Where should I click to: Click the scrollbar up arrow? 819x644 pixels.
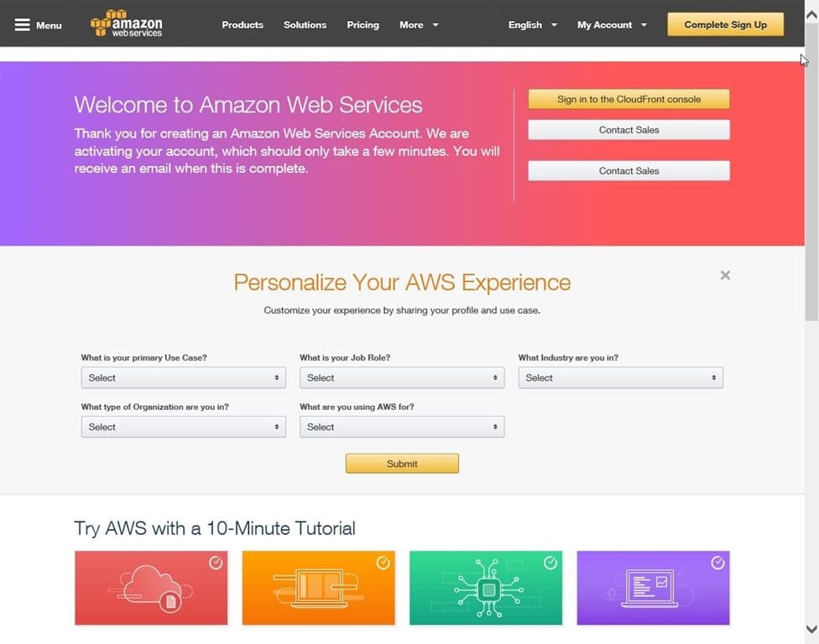[811, 16]
